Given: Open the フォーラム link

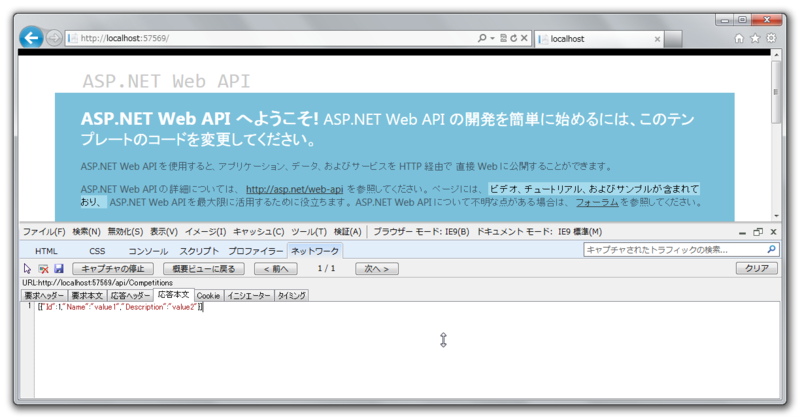Looking at the screenshot, I should 597,203.
